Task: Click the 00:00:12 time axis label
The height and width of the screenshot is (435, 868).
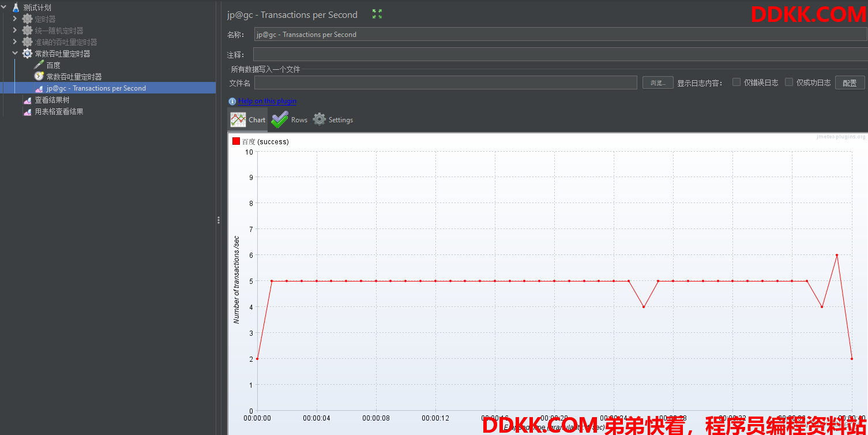Action: (x=435, y=418)
